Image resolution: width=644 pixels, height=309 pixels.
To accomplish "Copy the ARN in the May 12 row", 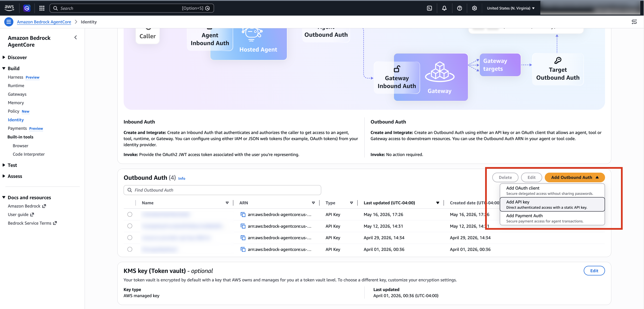I will click(243, 226).
